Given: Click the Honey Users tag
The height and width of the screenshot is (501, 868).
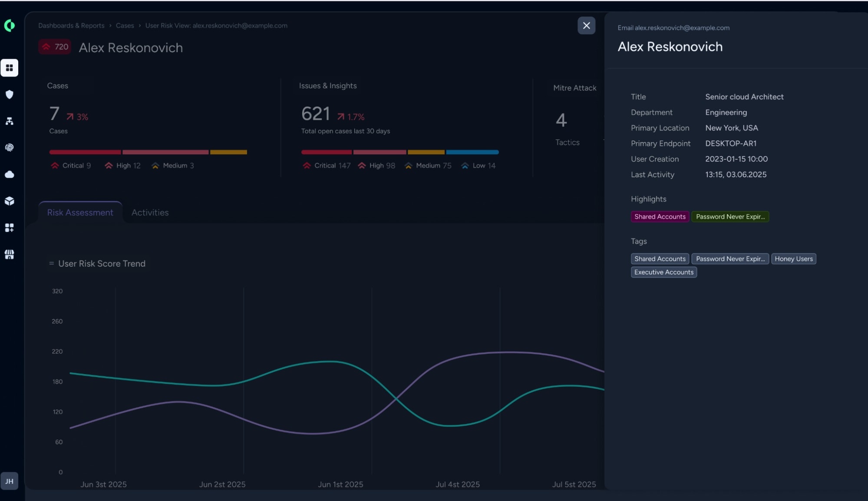Looking at the screenshot, I should 793,259.
